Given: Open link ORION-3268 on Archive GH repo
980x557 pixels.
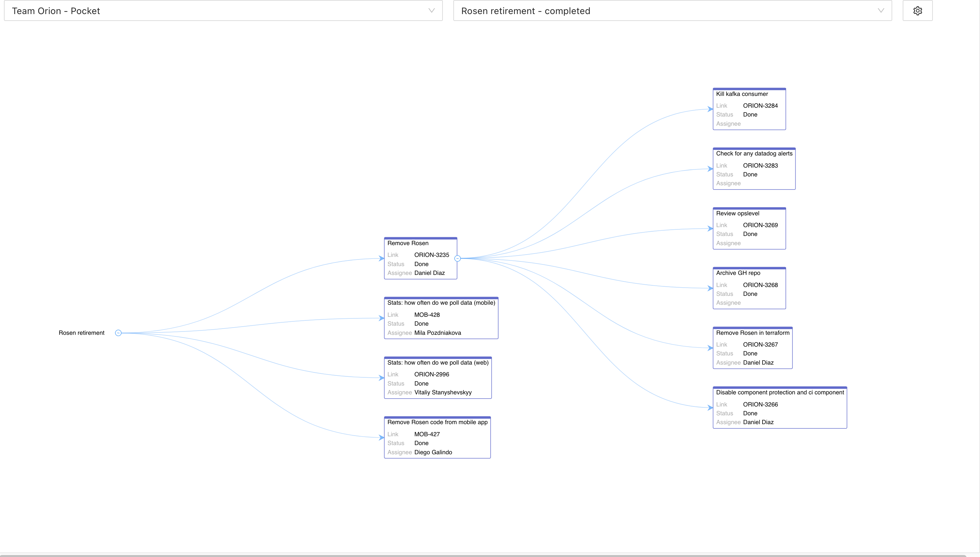Looking at the screenshot, I should pos(760,285).
